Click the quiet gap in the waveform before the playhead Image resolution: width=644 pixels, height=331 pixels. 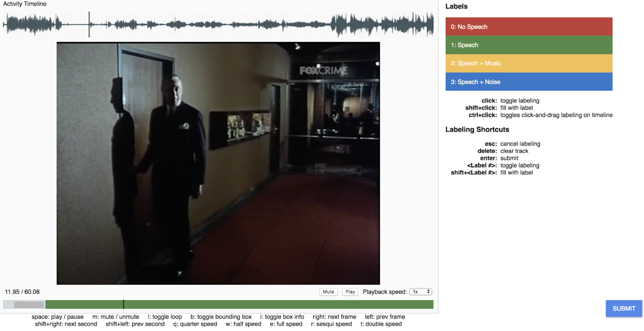[x=76, y=24]
